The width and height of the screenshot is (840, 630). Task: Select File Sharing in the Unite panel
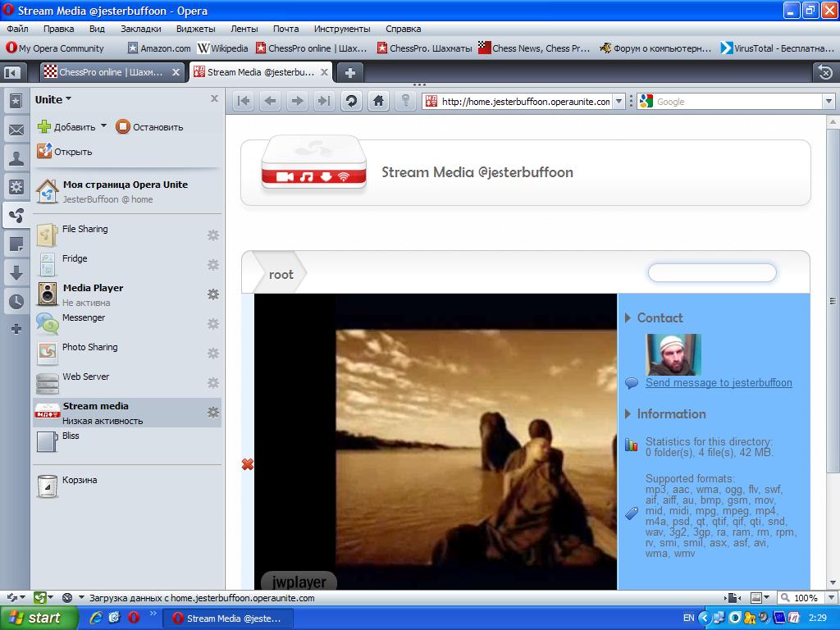click(85, 230)
